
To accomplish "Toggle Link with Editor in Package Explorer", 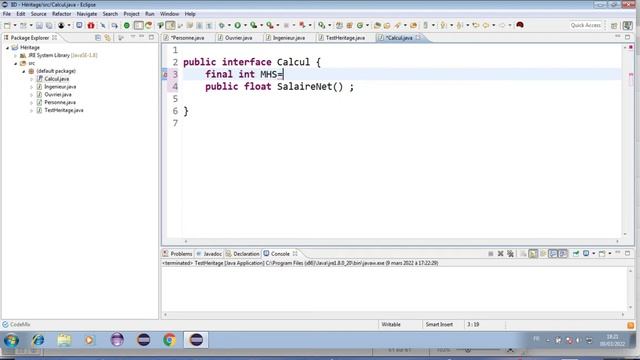I will [x=107, y=38].
